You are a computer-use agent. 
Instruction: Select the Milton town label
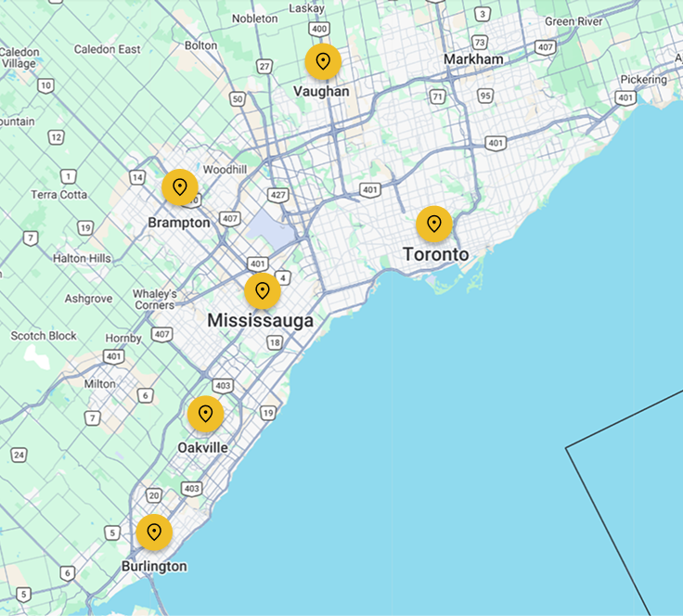(100, 383)
